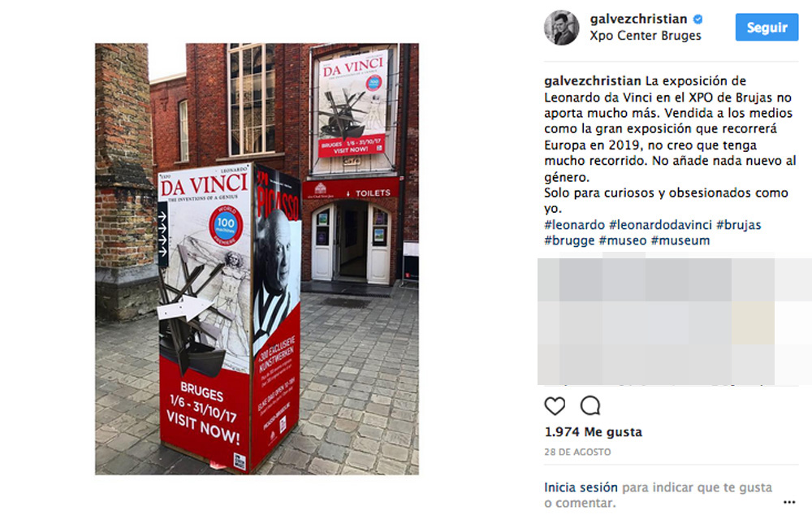Screen dimensions: 812x515
Task: Open the #brugge hashtag
Action: [x=569, y=240]
